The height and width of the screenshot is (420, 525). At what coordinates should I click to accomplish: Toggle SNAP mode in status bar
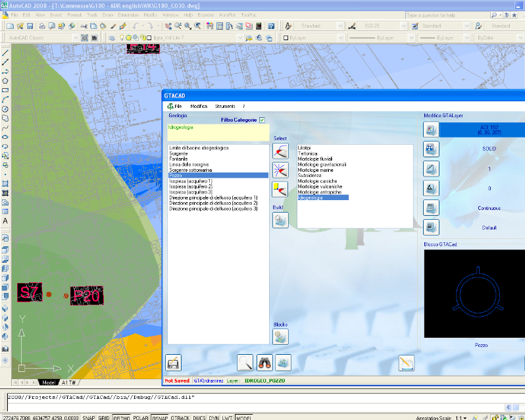89,417
